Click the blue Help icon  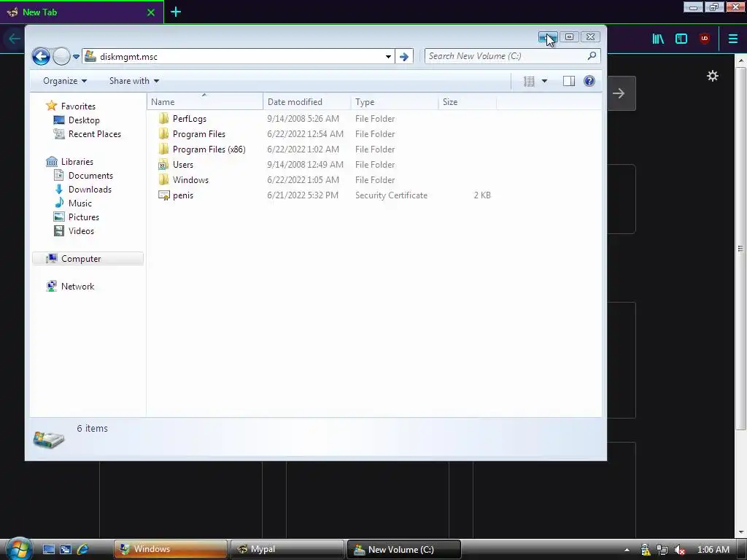589,81
